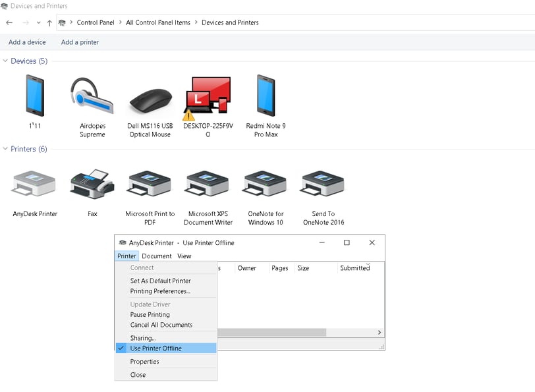Screen dimensions: 535x392
Task: Select the 1'11 phone device icon
Action: point(35,96)
